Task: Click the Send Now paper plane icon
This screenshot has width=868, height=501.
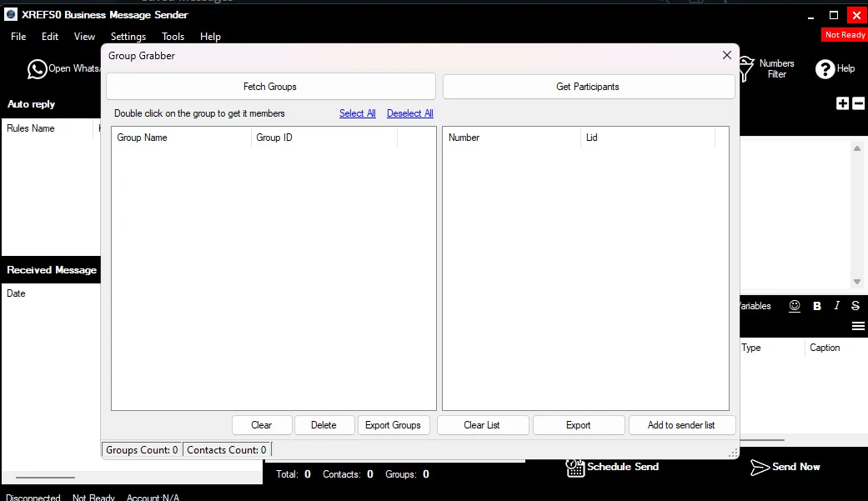Action: [x=760, y=467]
